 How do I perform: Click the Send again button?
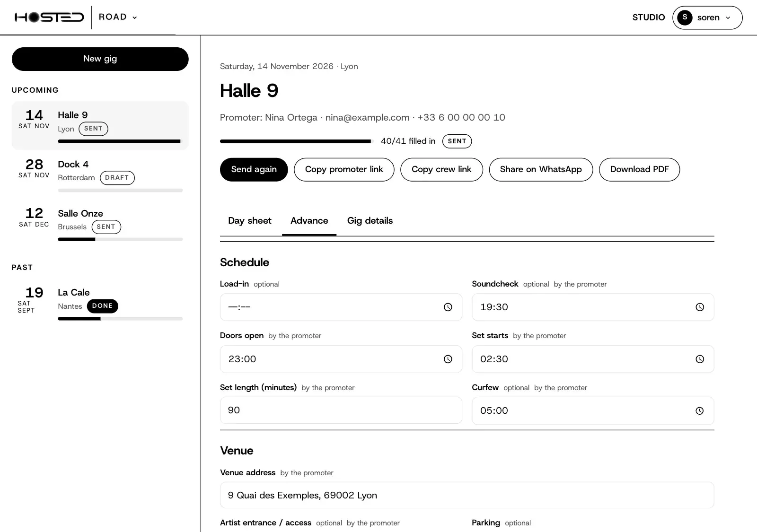tap(254, 169)
